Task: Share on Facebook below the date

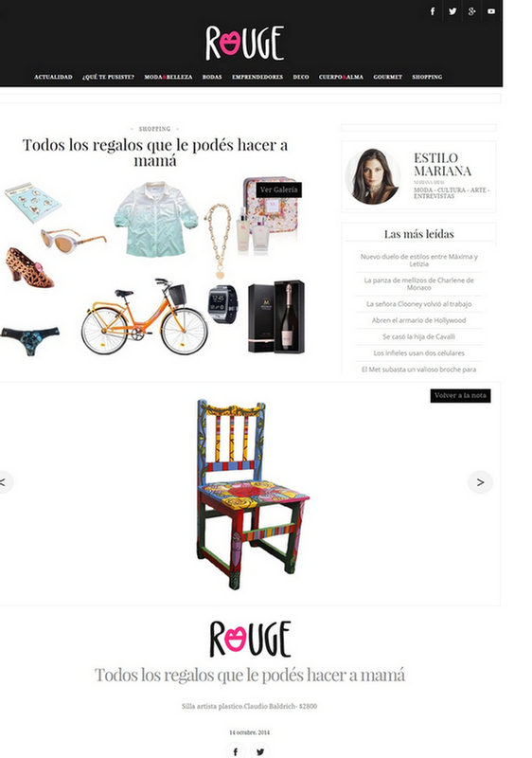Action: (236, 750)
